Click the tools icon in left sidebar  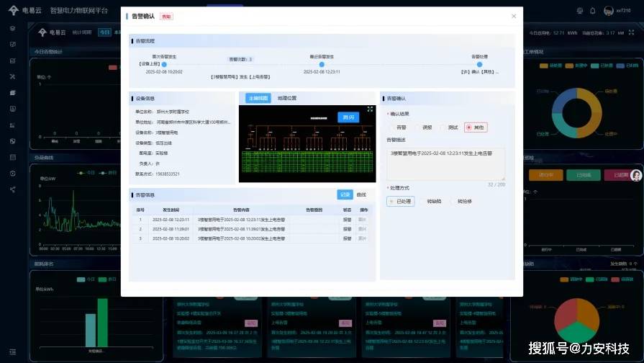click(12, 76)
